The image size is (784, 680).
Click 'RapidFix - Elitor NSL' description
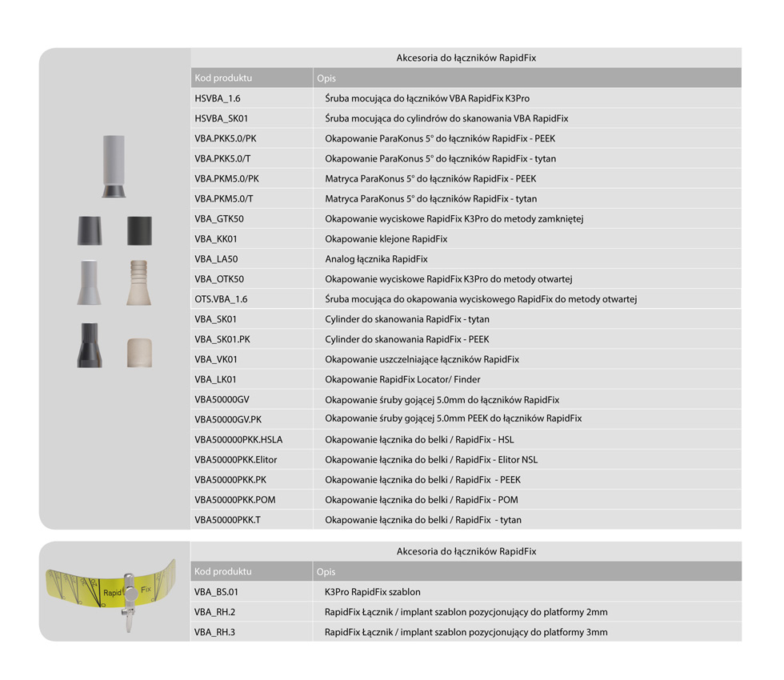[431, 459]
